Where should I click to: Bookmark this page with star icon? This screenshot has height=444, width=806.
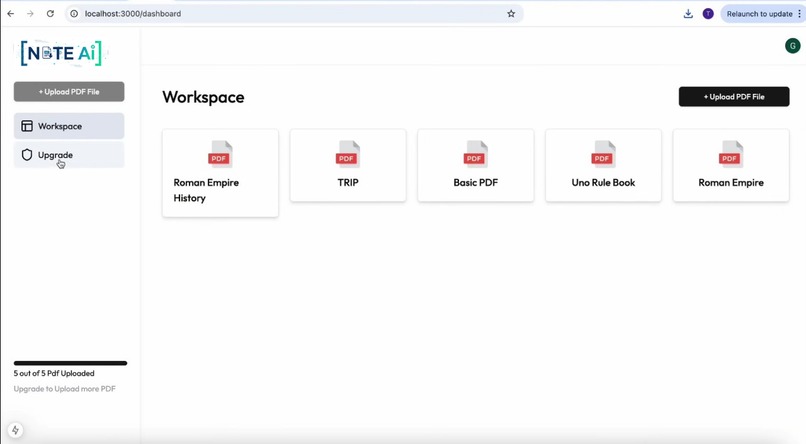point(511,14)
